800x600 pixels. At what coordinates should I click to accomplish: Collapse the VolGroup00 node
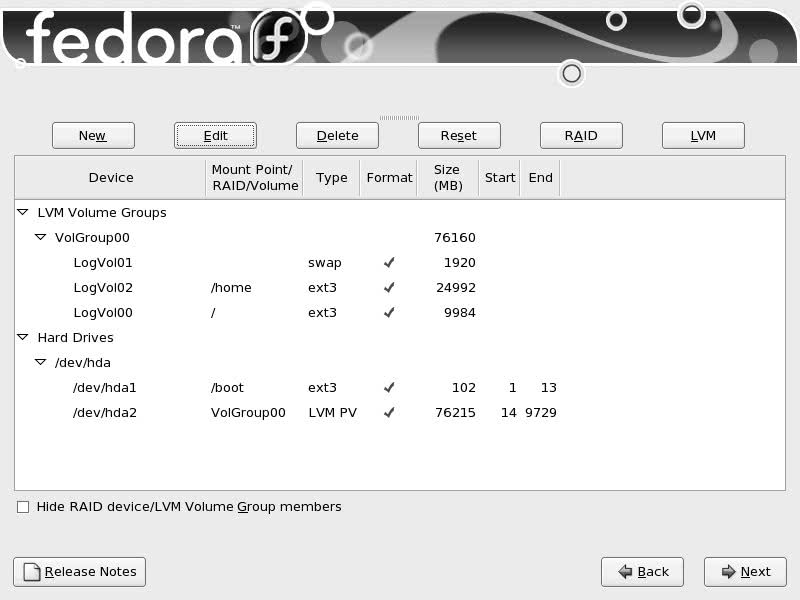point(40,237)
